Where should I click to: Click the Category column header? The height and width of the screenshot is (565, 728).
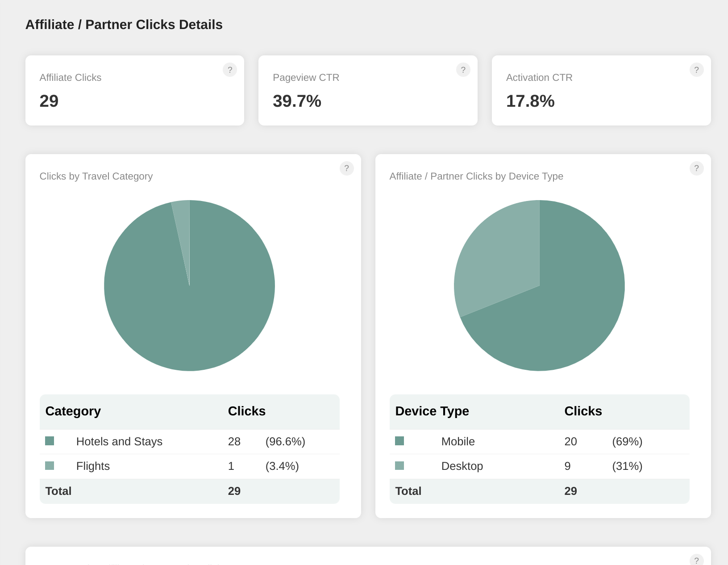73,411
